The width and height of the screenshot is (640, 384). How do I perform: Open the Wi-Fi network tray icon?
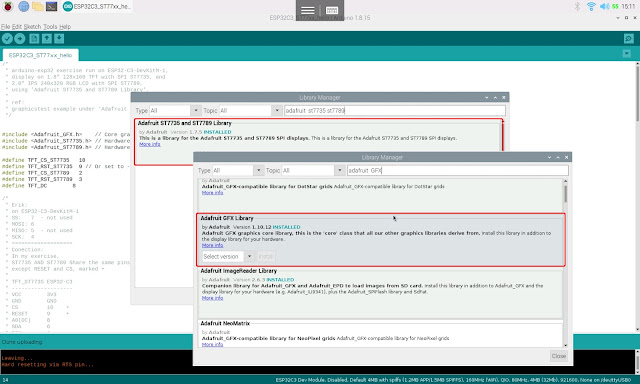point(591,6)
